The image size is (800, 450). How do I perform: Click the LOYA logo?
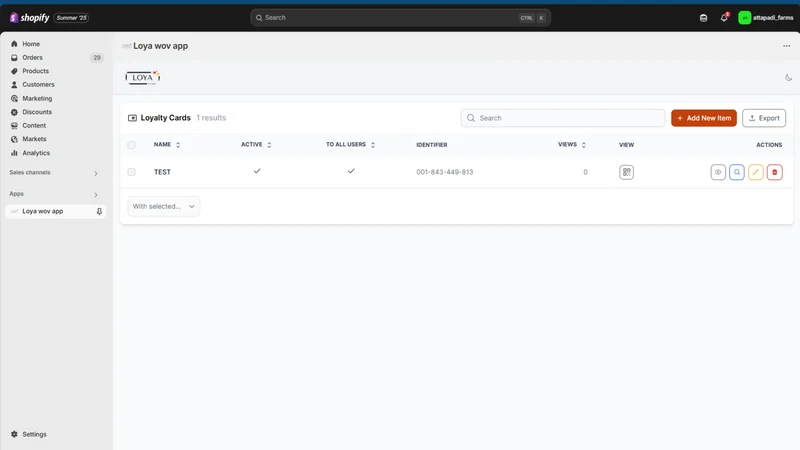[x=143, y=78]
